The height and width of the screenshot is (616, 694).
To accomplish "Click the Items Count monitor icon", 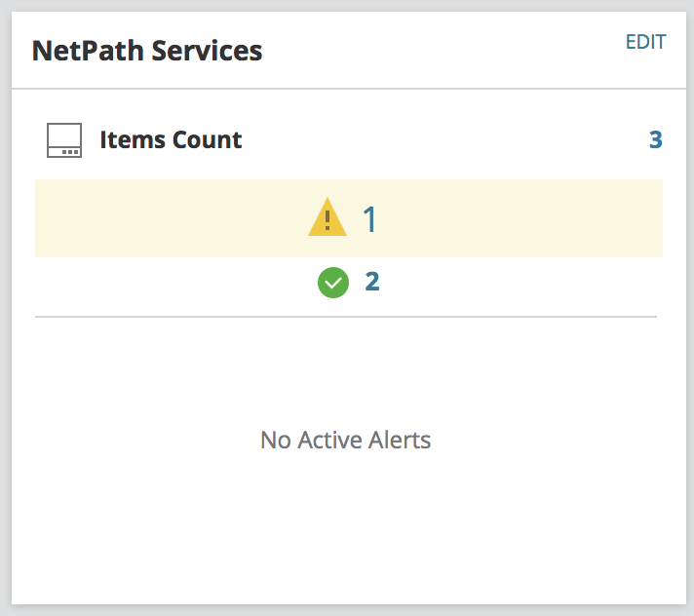I will pyautogui.click(x=64, y=140).
